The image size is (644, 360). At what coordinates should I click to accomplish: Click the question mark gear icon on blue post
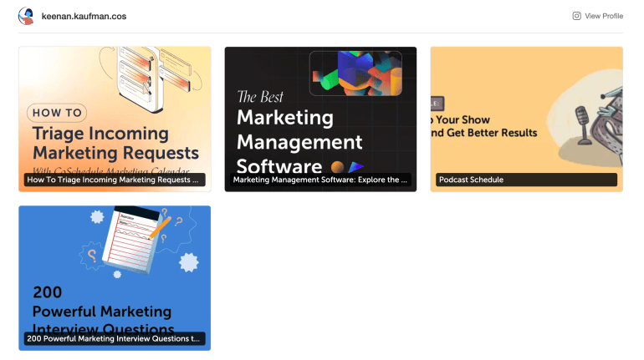click(92, 256)
